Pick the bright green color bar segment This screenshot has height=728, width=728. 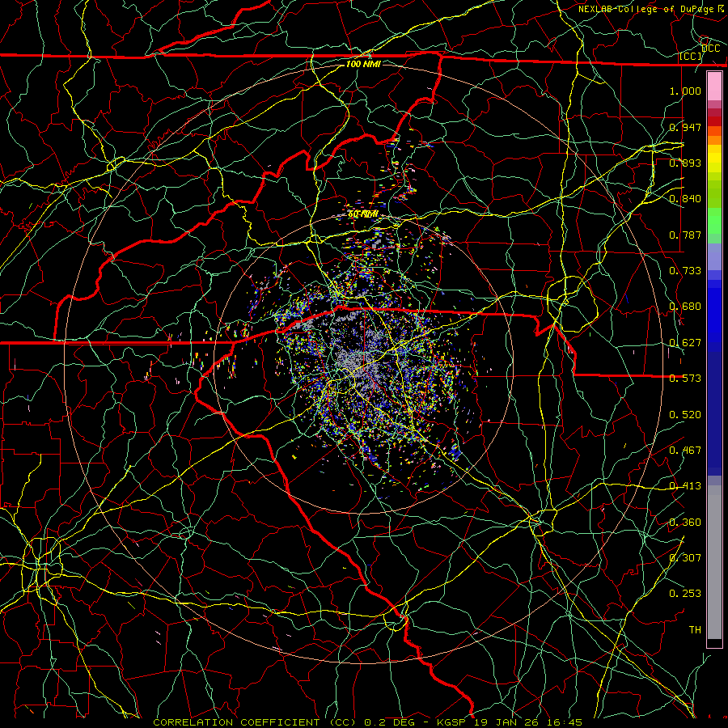(714, 222)
